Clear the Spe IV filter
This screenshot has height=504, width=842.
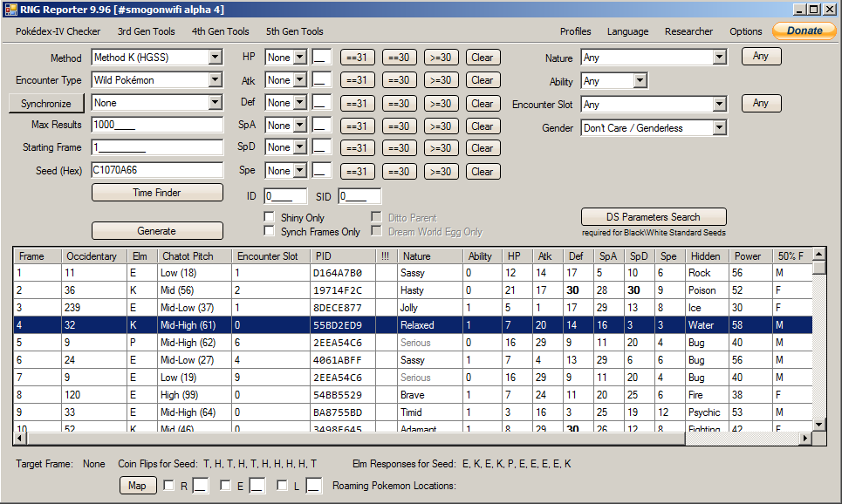coord(483,172)
